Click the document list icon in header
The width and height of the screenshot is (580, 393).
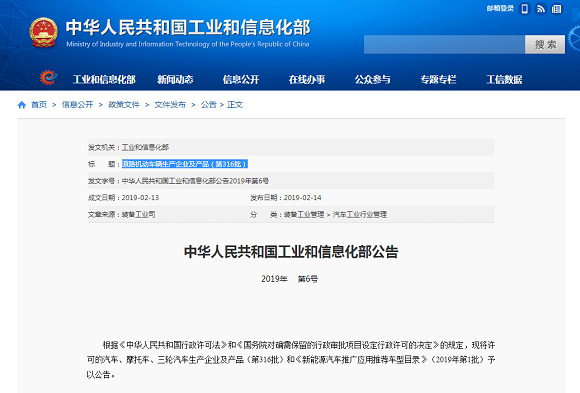pos(556,9)
